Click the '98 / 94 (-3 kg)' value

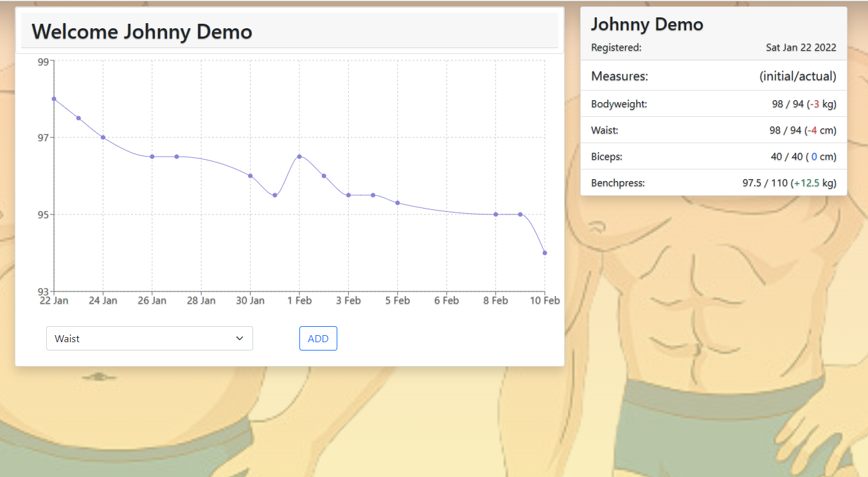[804, 104]
